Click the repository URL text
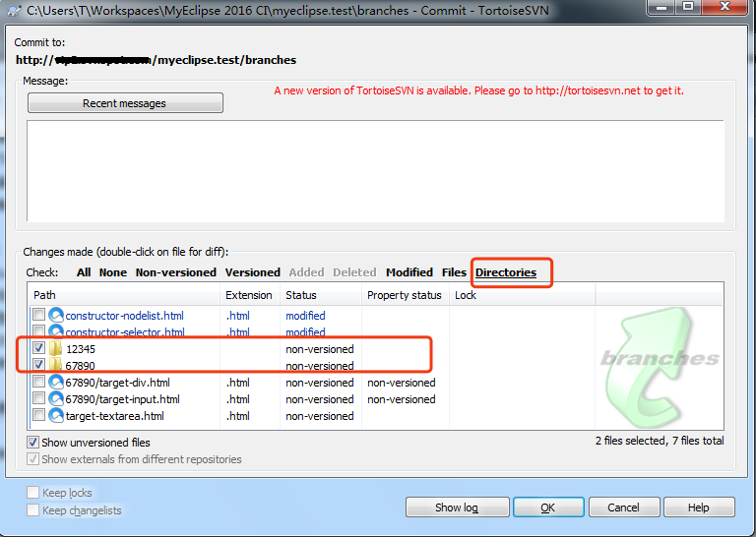 click(x=156, y=60)
